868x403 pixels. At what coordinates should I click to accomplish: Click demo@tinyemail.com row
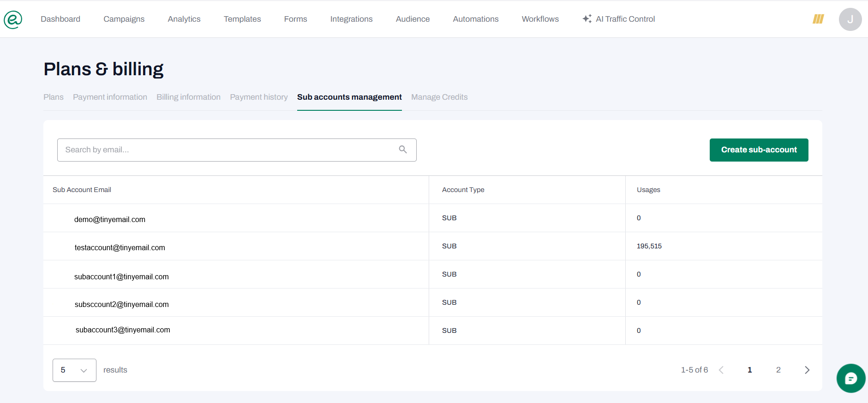coord(433,218)
